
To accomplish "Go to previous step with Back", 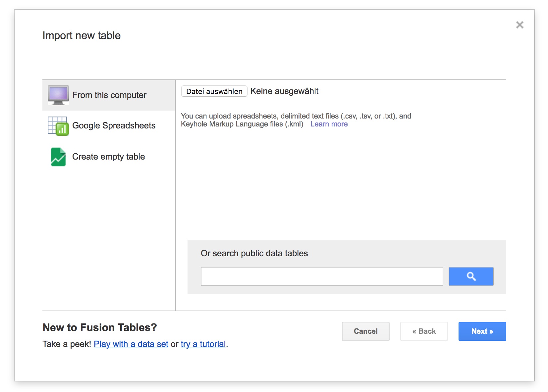I will coord(424,331).
